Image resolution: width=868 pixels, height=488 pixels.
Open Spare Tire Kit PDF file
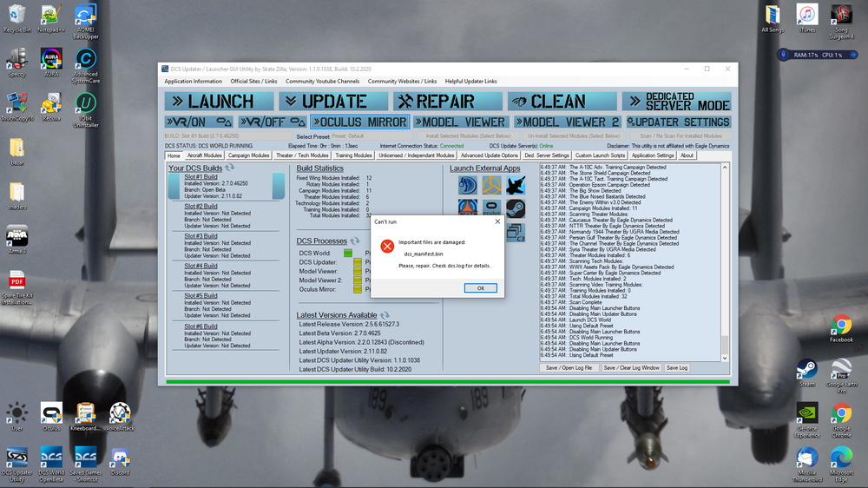(x=16, y=287)
